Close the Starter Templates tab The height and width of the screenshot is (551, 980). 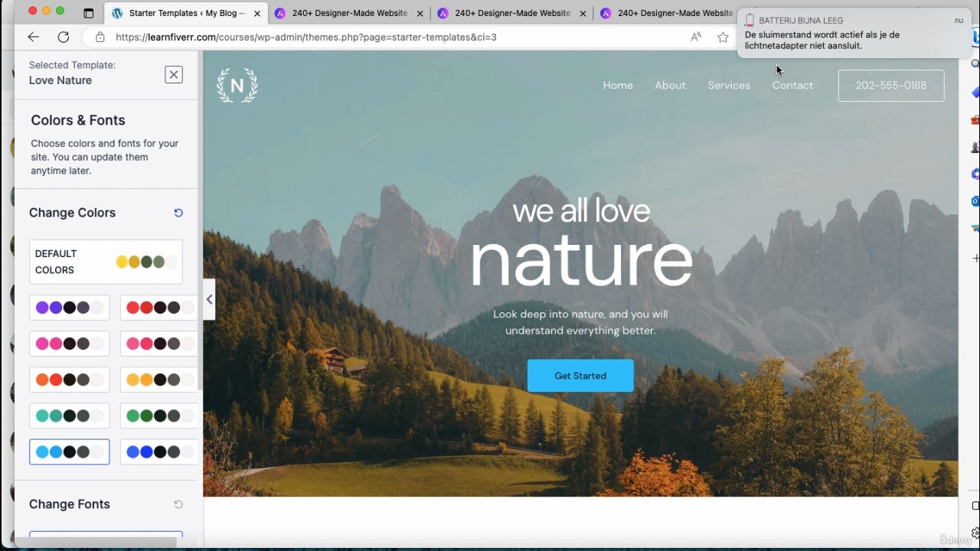[x=257, y=13]
